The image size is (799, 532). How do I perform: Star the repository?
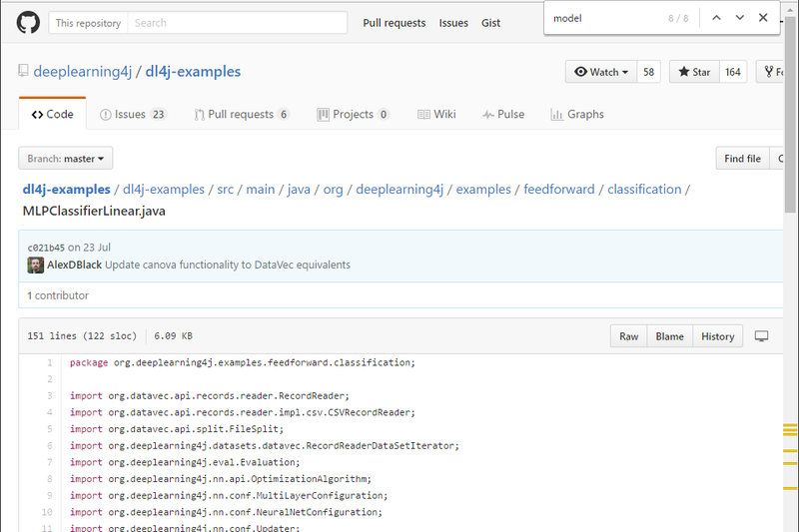point(694,72)
